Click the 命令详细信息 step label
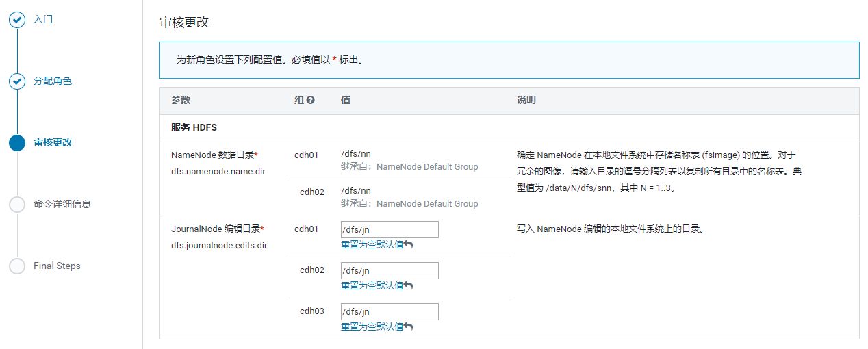This screenshot has height=349, width=868. [62, 204]
